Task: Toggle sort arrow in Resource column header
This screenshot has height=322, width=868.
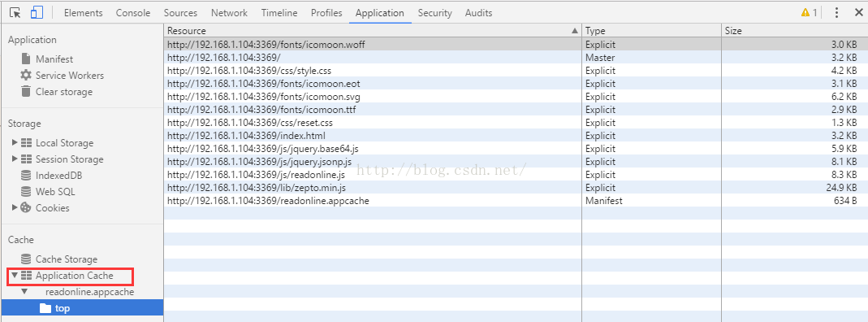Action: coord(575,31)
